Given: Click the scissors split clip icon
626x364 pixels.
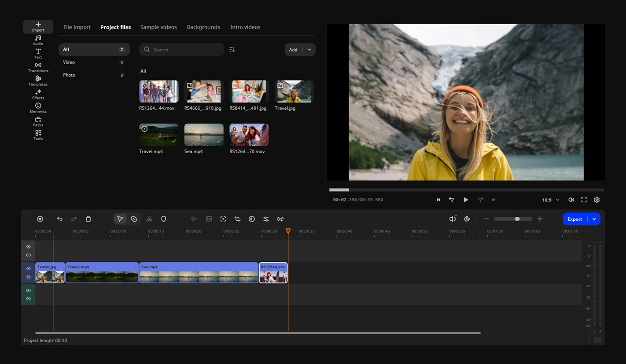Looking at the screenshot, I should [x=149, y=219].
